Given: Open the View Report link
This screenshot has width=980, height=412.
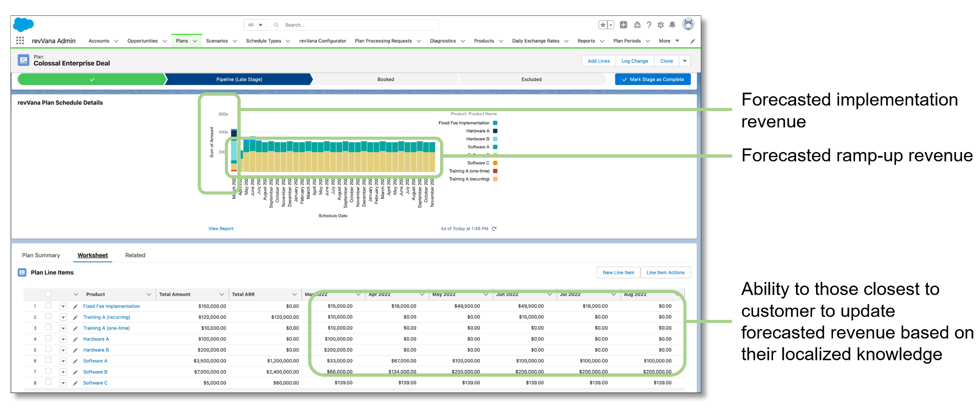Looking at the screenshot, I should (x=221, y=229).
